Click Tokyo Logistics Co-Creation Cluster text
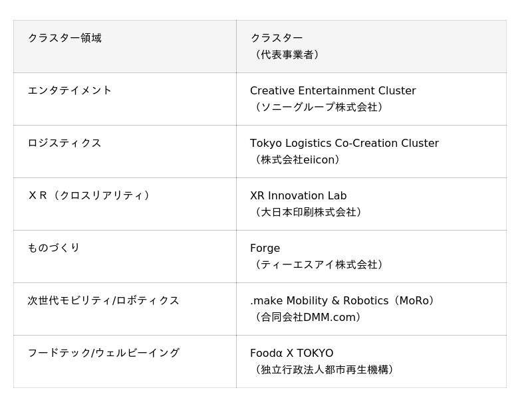Viewport: 532px width, 408px height. [x=344, y=143]
